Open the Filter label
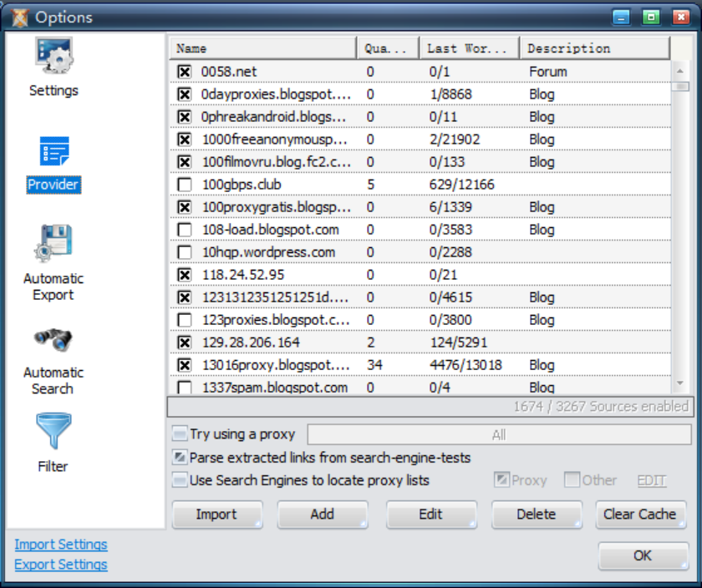Viewport: 702px width, 588px height. click(x=53, y=467)
